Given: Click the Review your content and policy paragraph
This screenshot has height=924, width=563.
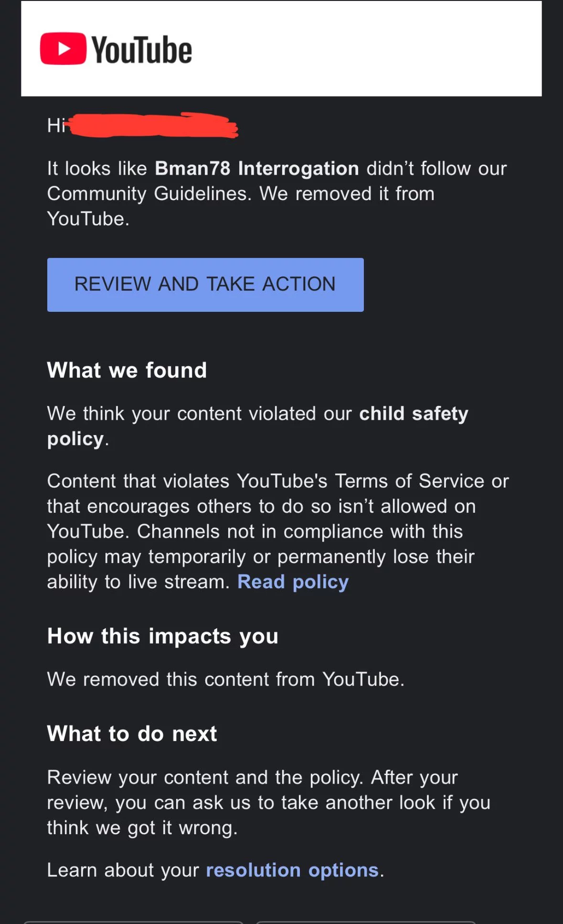Looking at the screenshot, I should click(269, 803).
